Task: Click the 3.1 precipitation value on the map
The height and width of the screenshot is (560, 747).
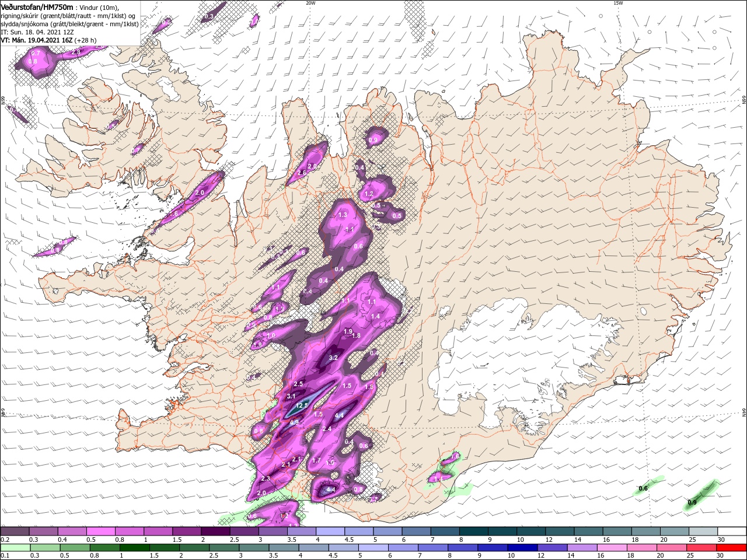Action: [x=291, y=397]
